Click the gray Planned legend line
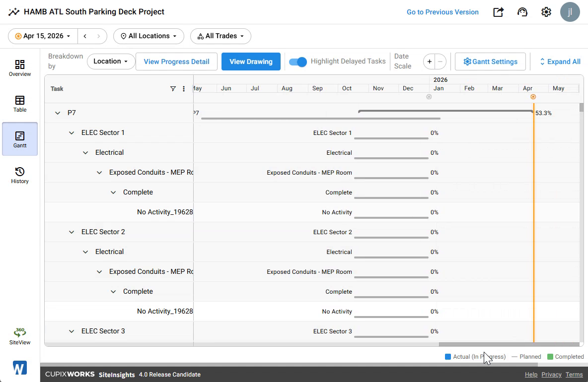This screenshot has width=588, height=382. tap(514, 357)
